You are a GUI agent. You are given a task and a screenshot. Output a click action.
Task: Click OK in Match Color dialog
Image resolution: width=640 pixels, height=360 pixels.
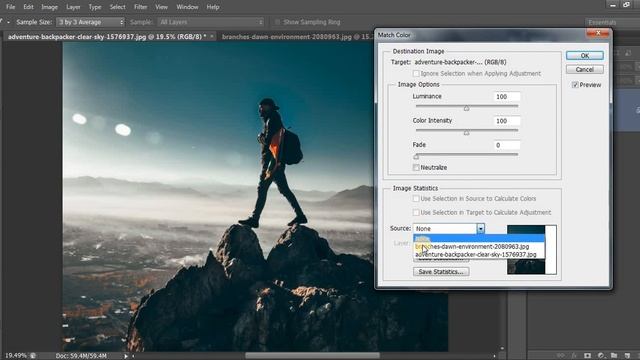[x=584, y=56]
